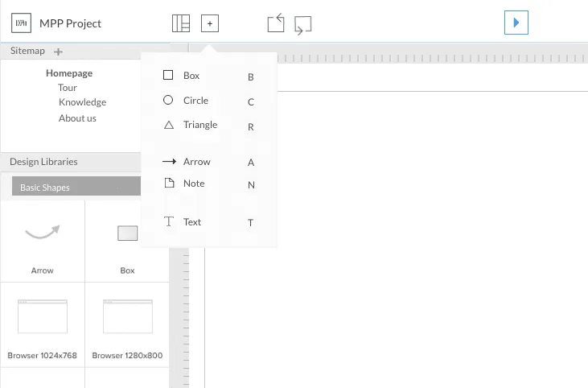Start preview with the play button
588x388 pixels.
click(x=516, y=23)
